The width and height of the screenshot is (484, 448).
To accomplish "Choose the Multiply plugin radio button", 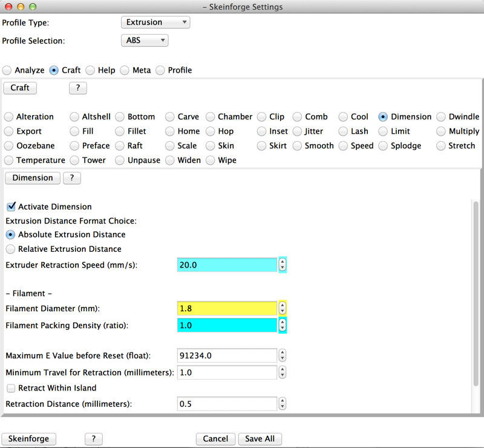I will click(441, 131).
